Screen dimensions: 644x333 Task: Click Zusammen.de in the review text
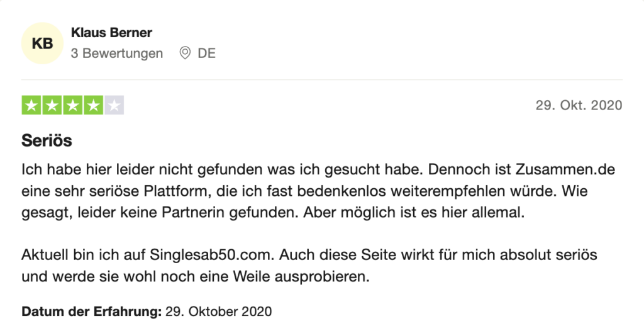click(x=565, y=169)
